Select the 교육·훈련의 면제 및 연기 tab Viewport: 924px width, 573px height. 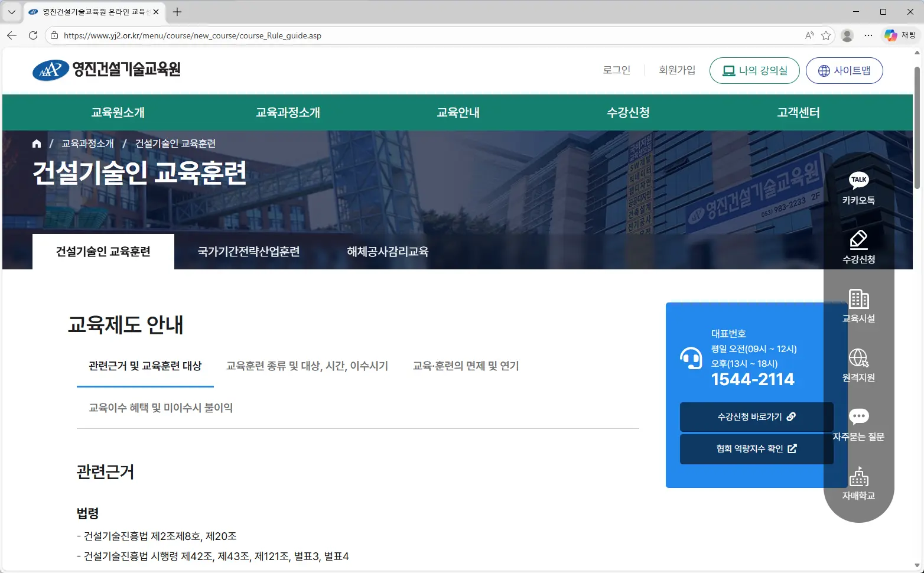466,366
